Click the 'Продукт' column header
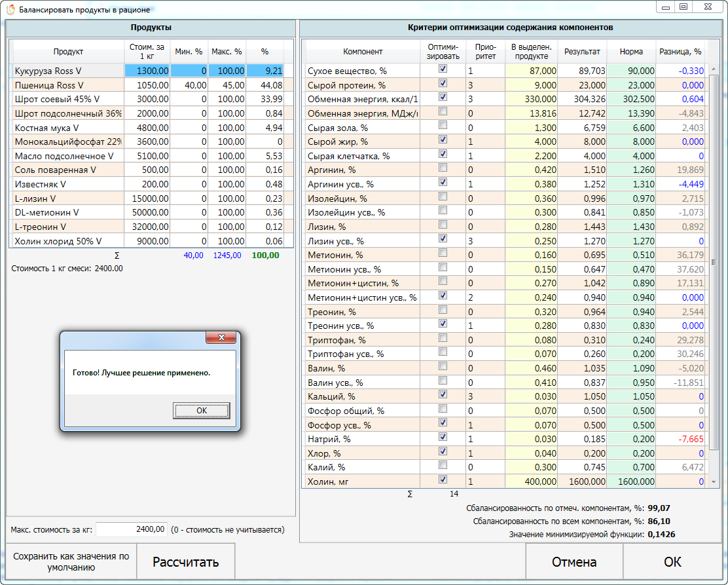The width and height of the screenshot is (728, 585). 68,52
